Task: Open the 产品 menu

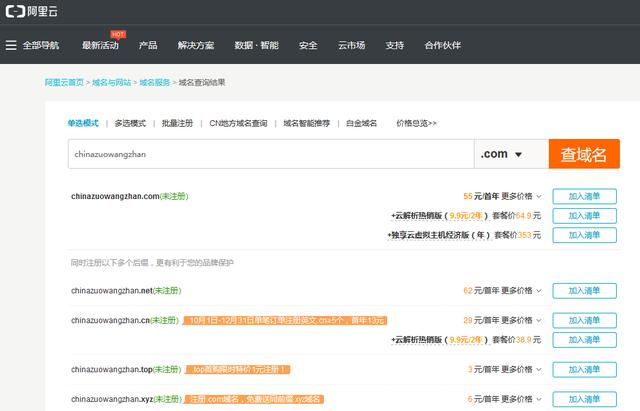Action: (148, 45)
